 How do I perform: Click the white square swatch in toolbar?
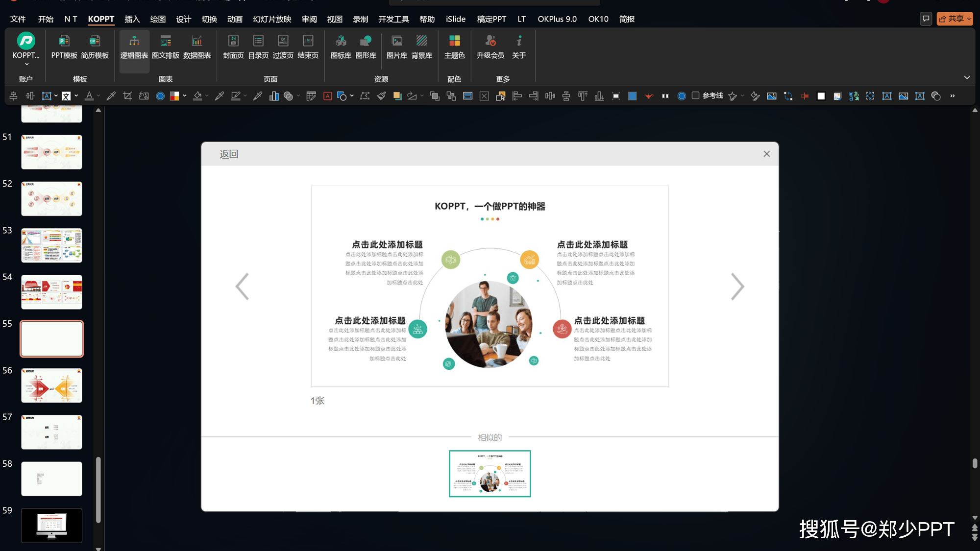point(821,96)
